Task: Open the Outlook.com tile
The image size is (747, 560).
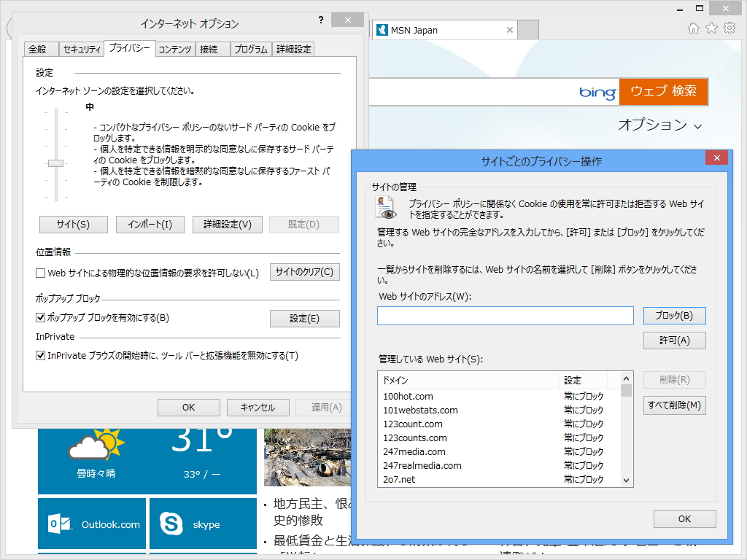Action: tap(92, 524)
